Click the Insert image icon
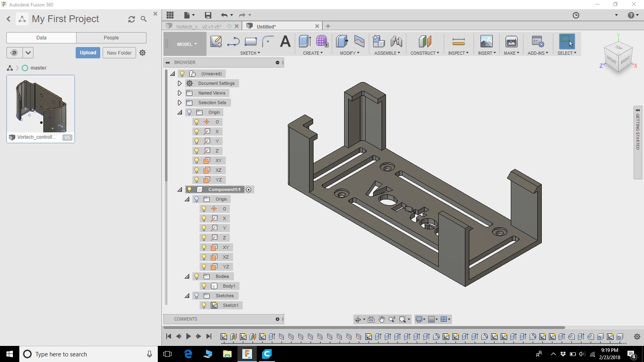 tap(486, 41)
